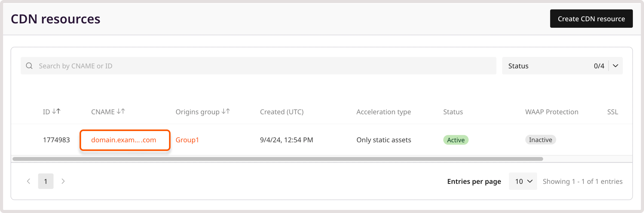Image resolution: width=644 pixels, height=213 pixels.
Task: Select page 1 in pagination
Action: [46, 181]
